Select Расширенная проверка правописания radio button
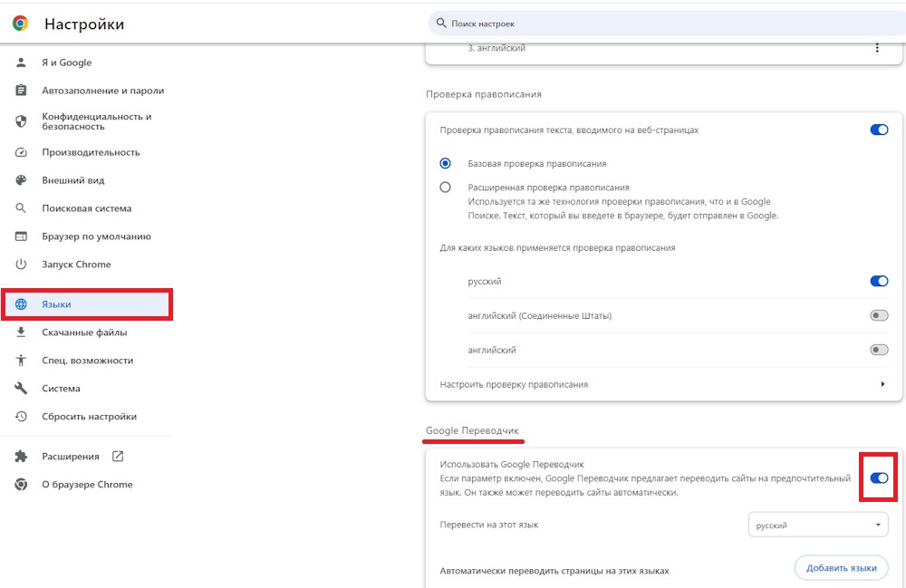Viewport: 906px width, 588px height. [445, 188]
